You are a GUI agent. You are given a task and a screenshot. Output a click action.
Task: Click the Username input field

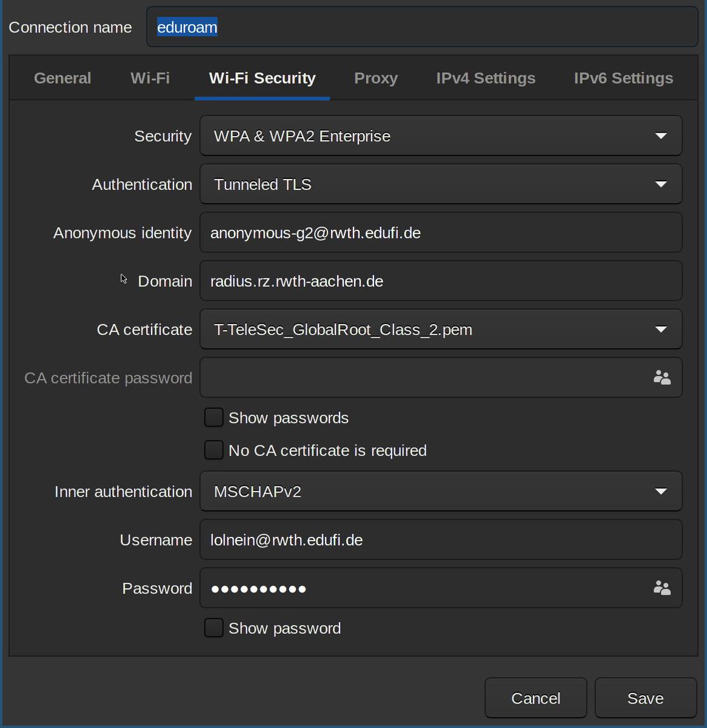tap(441, 540)
